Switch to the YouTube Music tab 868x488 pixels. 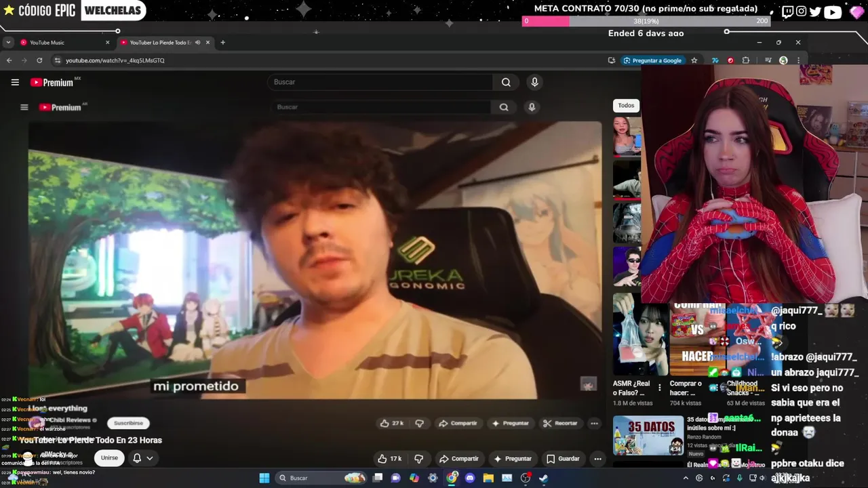[61, 43]
